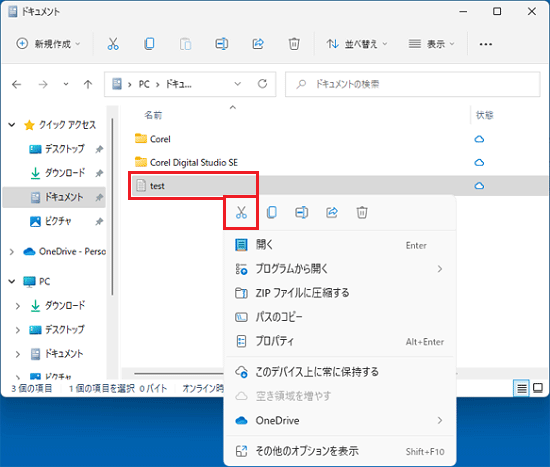
Task: Click the 名前 column header
Action: pyautogui.click(x=153, y=115)
